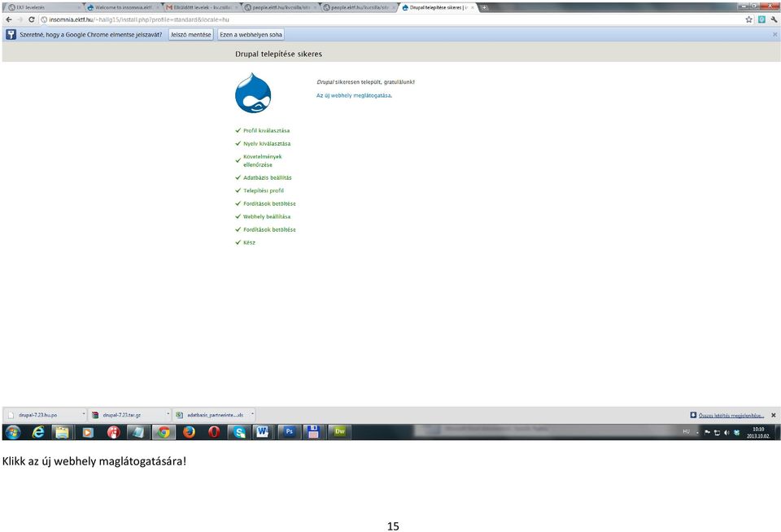Show hidden tray icons arrow
781x532 pixels.
698,433
